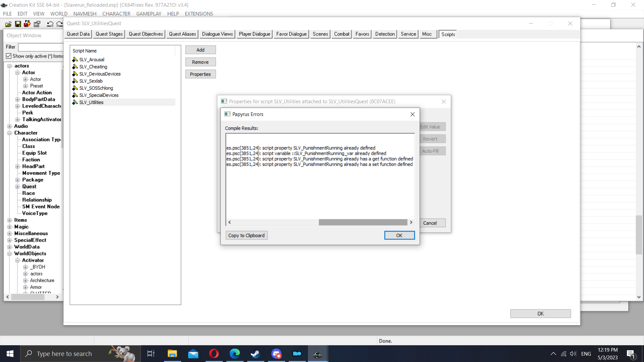Click the Undo toolbar icon

click(x=50, y=24)
